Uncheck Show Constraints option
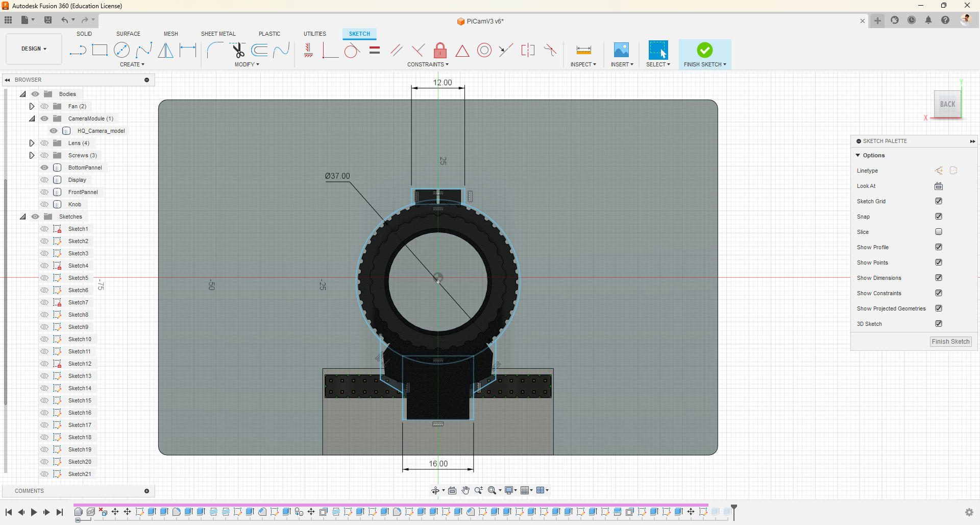The image size is (980, 525). click(938, 293)
